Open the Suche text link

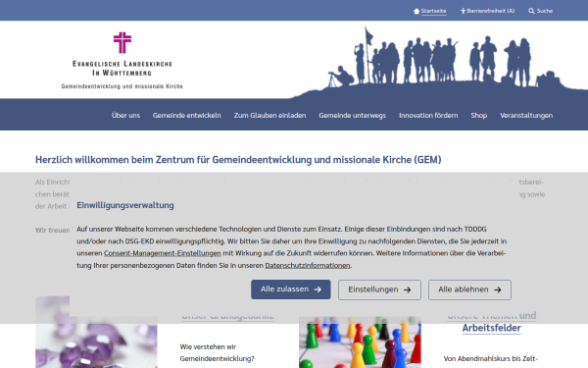click(545, 11)
